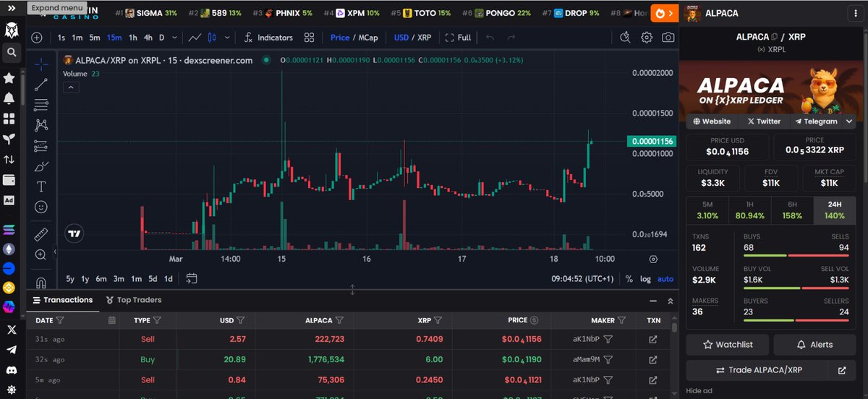Select the BNB chain icon
Screen dimensions: 868x399
[x=9, y=288]
